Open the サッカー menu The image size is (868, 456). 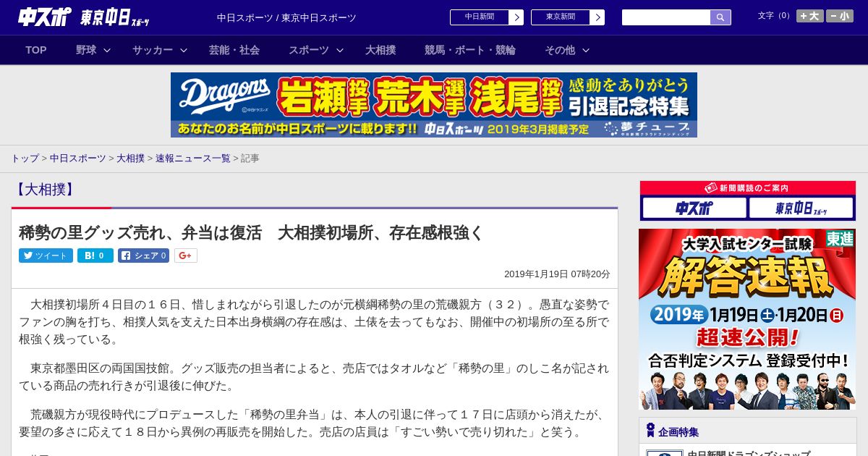point(153,50)
